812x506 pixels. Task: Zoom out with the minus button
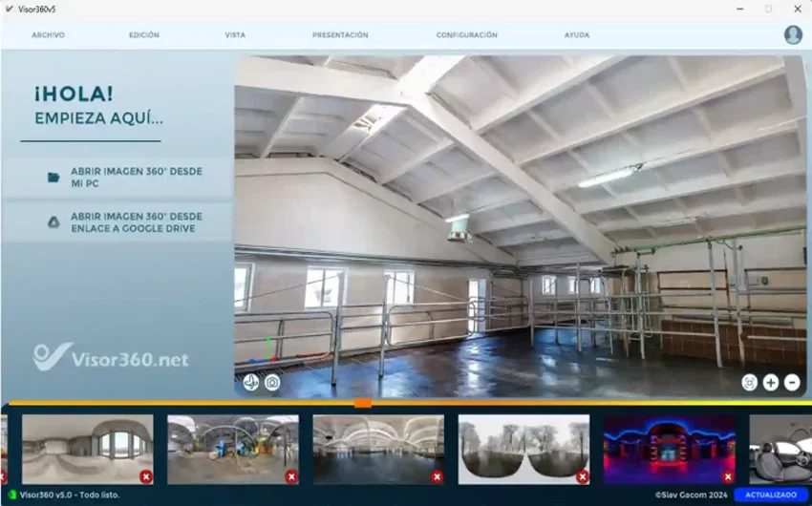click(x=792, y=382)
